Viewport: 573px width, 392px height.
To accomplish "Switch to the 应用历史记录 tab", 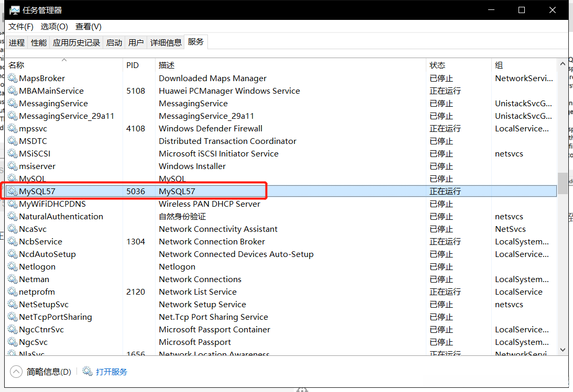I will point(76,43).
